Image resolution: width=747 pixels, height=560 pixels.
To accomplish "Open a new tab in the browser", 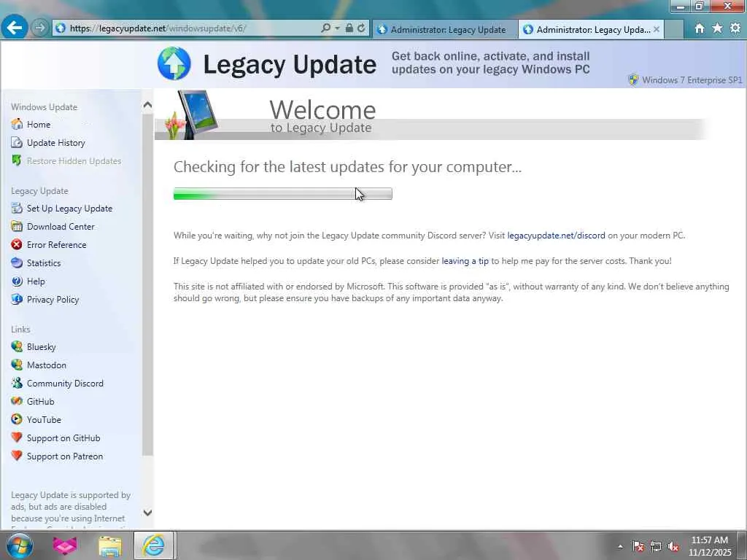I will tap(673, 29).
